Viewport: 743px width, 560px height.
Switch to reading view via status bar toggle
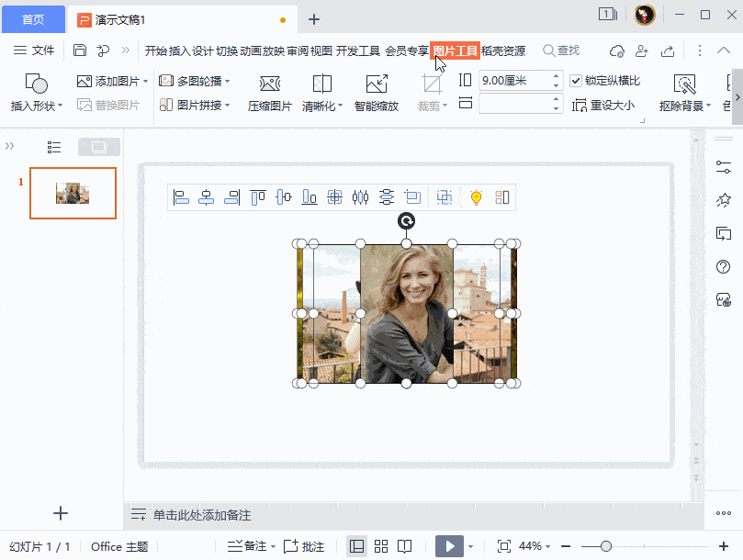point(404,544)
